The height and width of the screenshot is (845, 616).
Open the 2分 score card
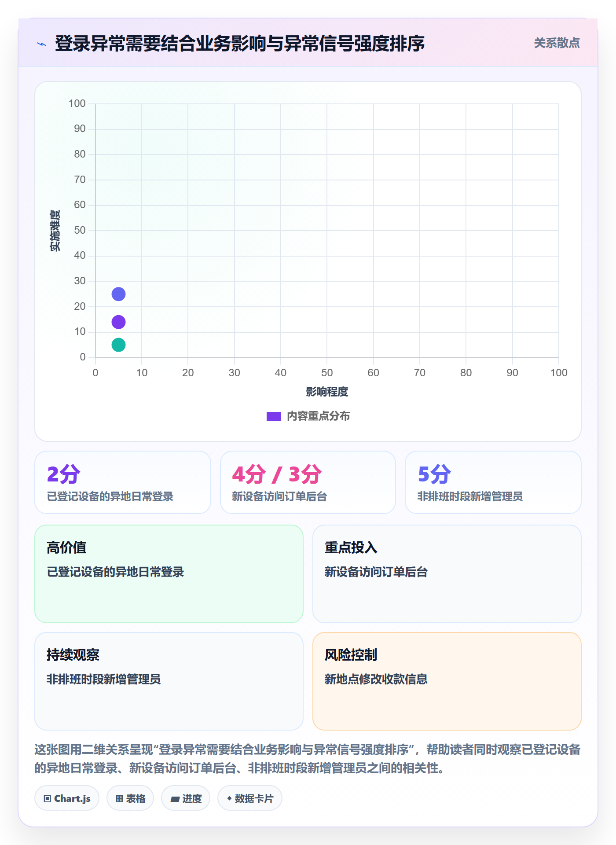click(x=123, y=482)
